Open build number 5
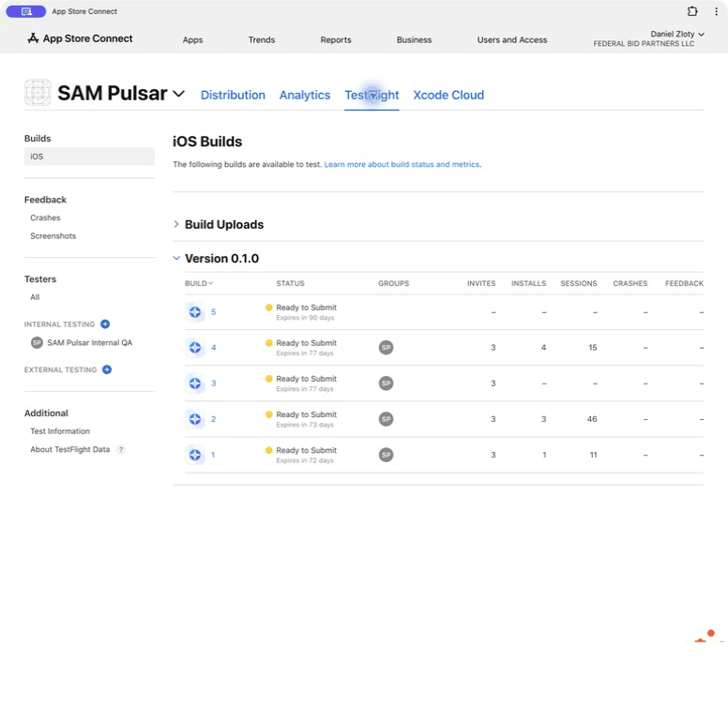The height and width of the screenshot is (721, 728). click(x=214, y=312)
